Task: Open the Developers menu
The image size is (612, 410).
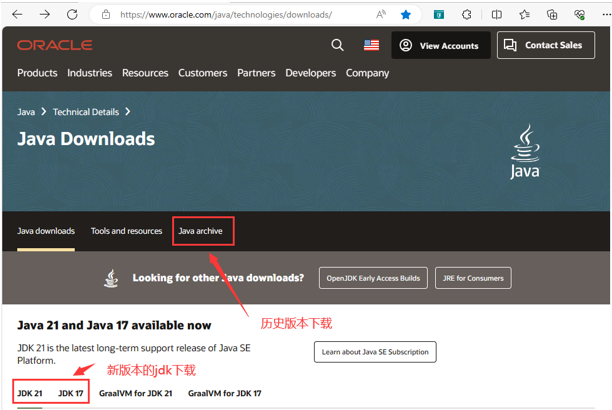Action: point(310,73)
